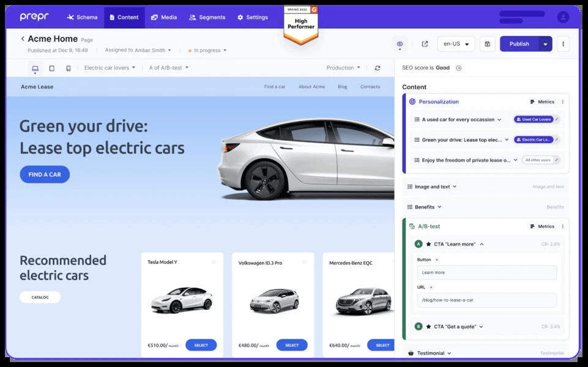
Task: Click the save disk icon
Action: (x=487, y=44)
